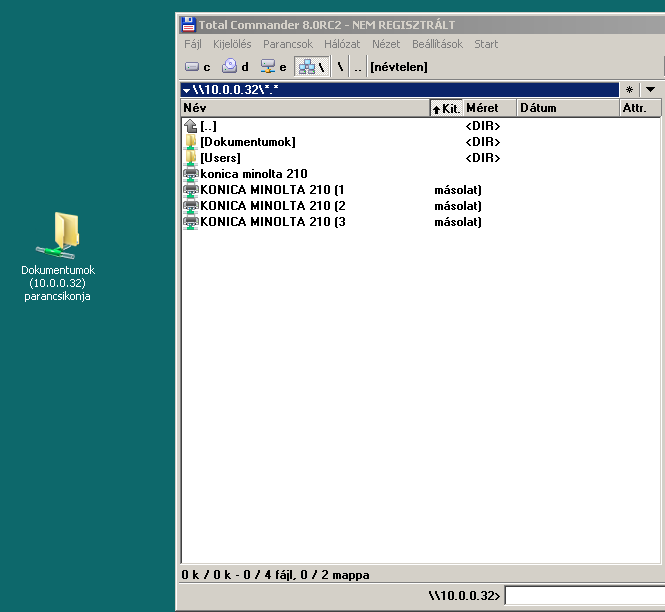Sort by the Név column header
665x612 pixels.
pyautogui.click(x=305, y=108)
